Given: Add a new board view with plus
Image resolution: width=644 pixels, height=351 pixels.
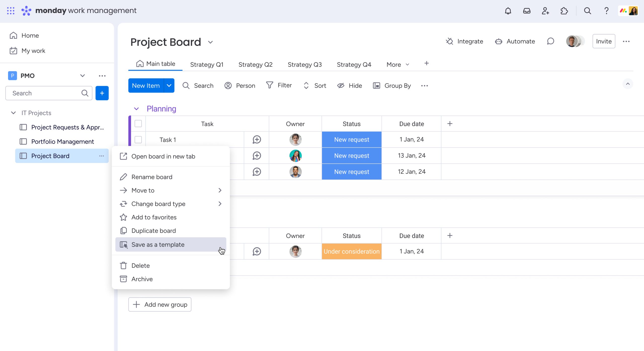Looking at the screenshot, I should [x=426, y=63].
